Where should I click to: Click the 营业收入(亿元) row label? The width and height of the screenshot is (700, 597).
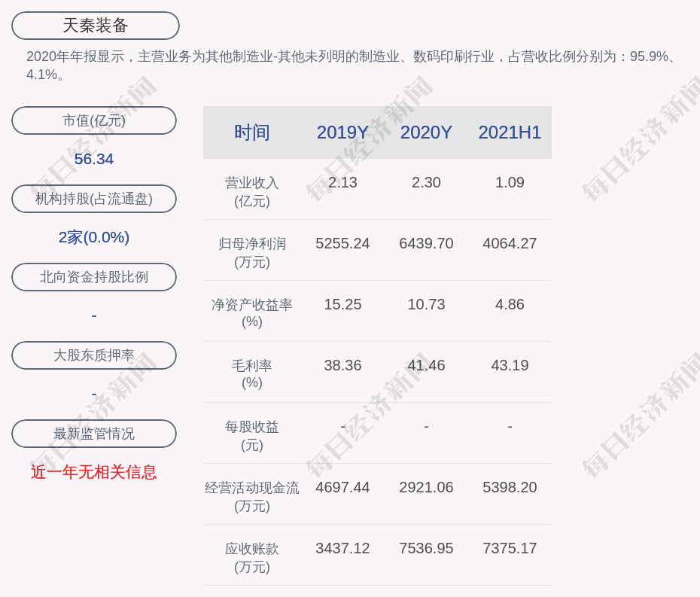click(x=251, y=191)
